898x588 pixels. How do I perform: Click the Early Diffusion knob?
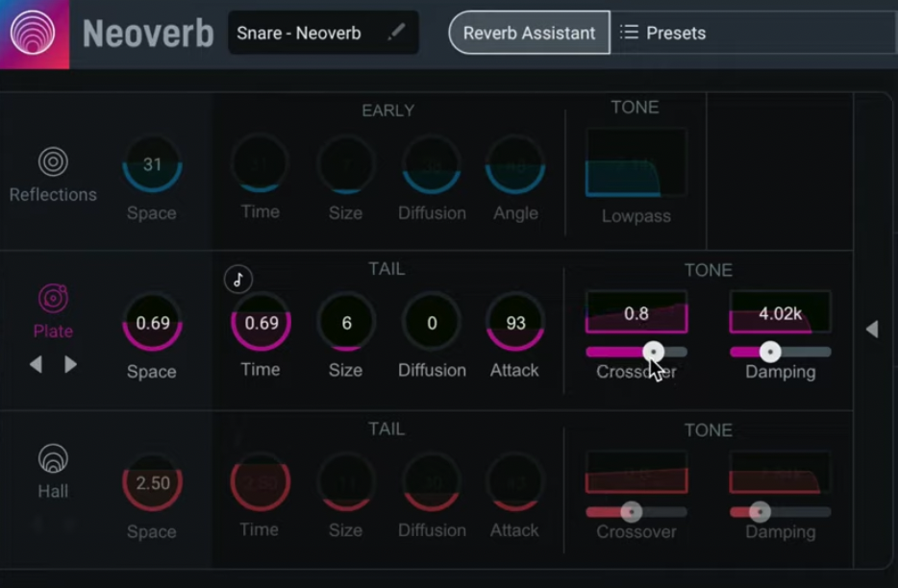click(432, 164)
